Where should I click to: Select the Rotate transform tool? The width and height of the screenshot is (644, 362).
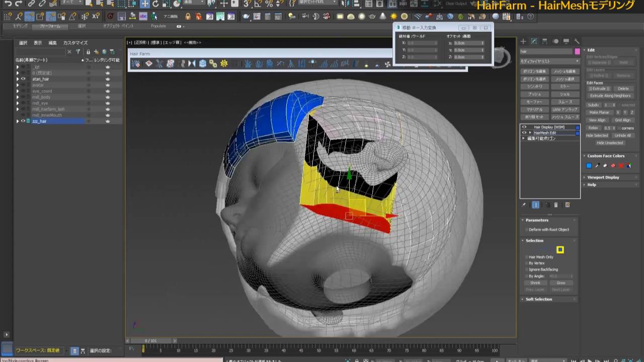coord(156,4)
